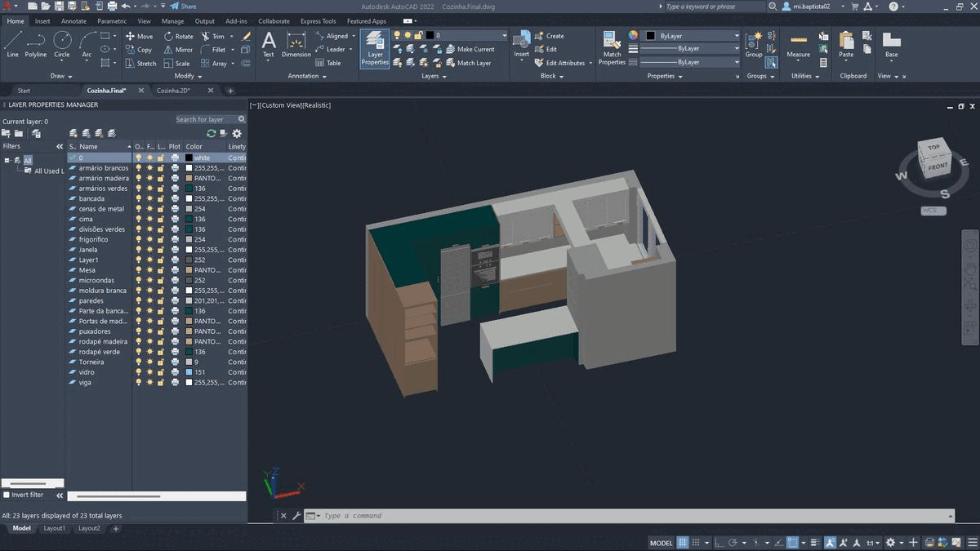Click the Scale tool
This screenshot has height=551, width=980.
coord(177,63)
